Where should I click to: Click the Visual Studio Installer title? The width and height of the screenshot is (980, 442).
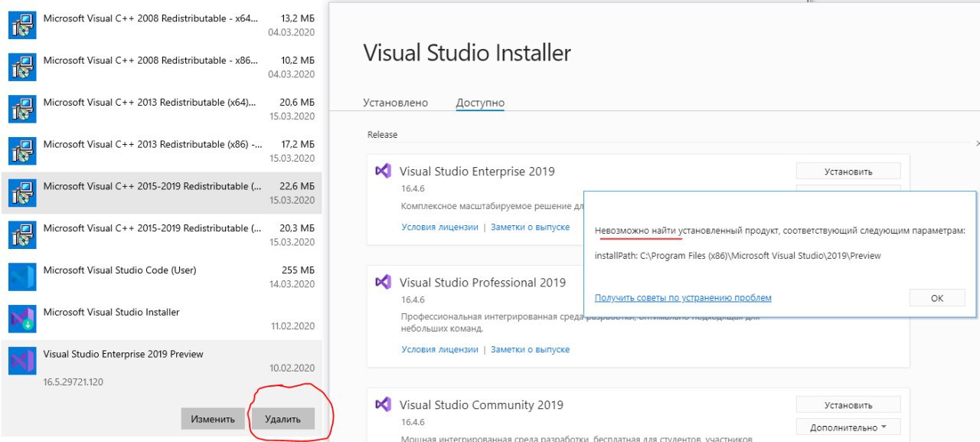pyautogui.click(x=467, y=53)
